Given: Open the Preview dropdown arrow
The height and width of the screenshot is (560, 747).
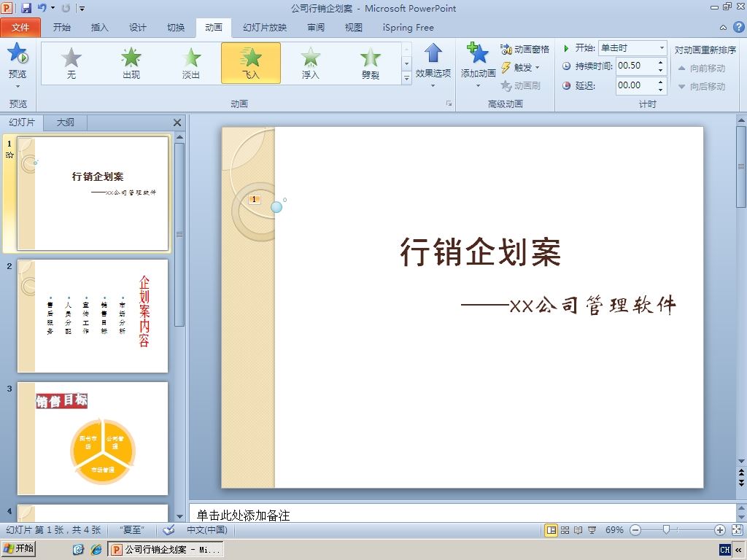Looking at the screenshot, I should [18, 87].
